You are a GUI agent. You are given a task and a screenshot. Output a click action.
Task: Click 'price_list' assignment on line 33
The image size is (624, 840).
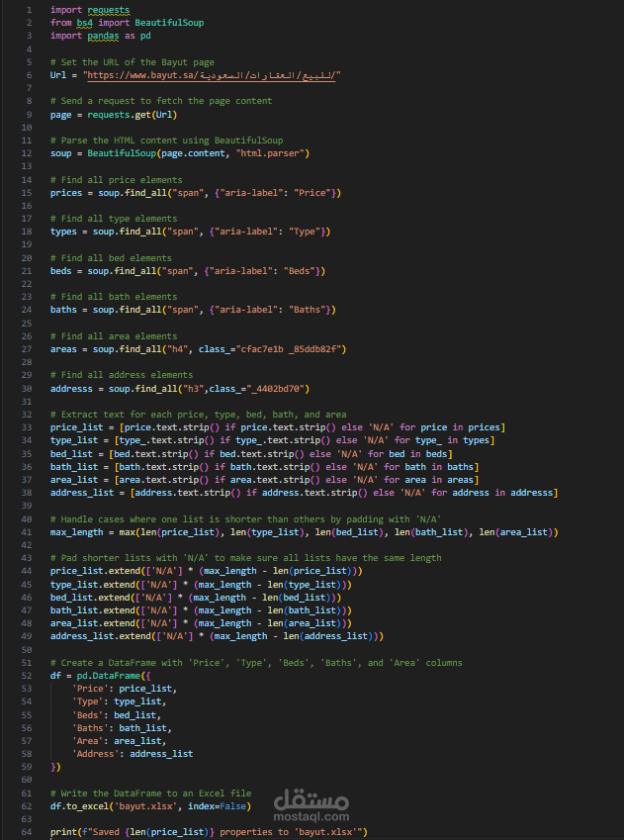click(x=76, y=427)
